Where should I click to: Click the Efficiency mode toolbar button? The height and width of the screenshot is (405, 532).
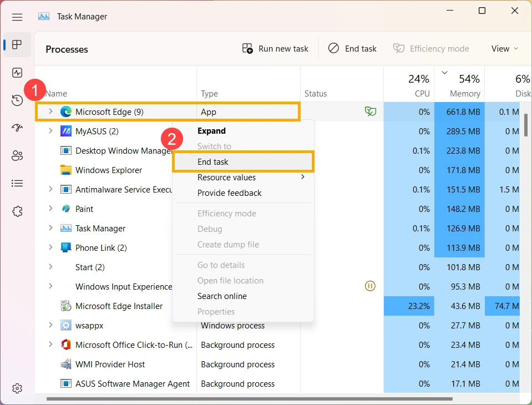pos(431,48)
